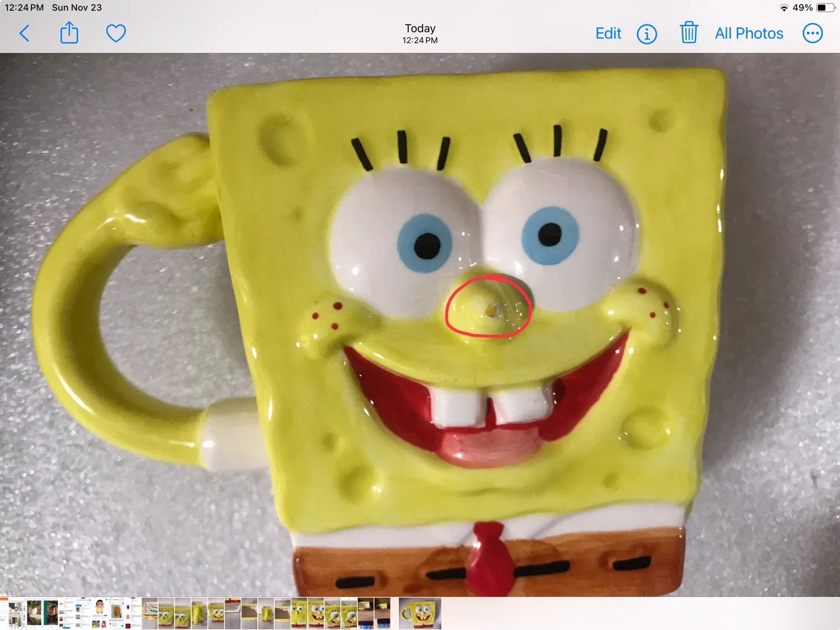Tap the Wi-Fi status icon
This screenshot has width=840, height=630.
pos(785,8)
